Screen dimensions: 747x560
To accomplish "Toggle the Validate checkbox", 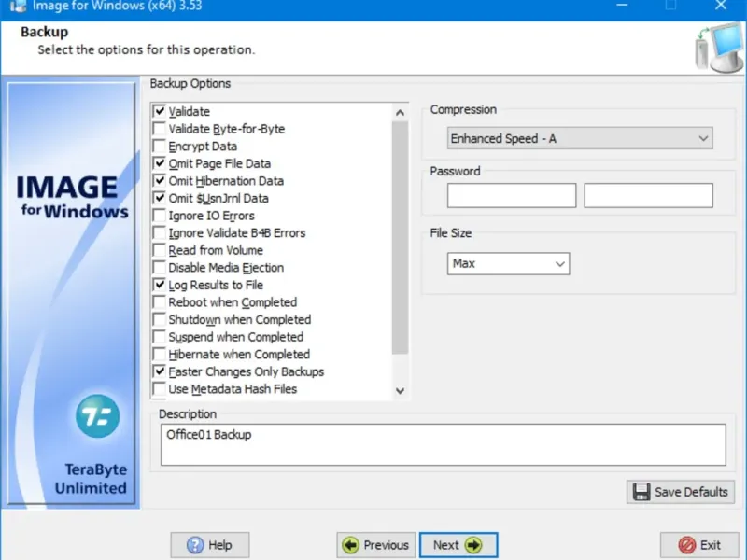I will pos(160,111).
